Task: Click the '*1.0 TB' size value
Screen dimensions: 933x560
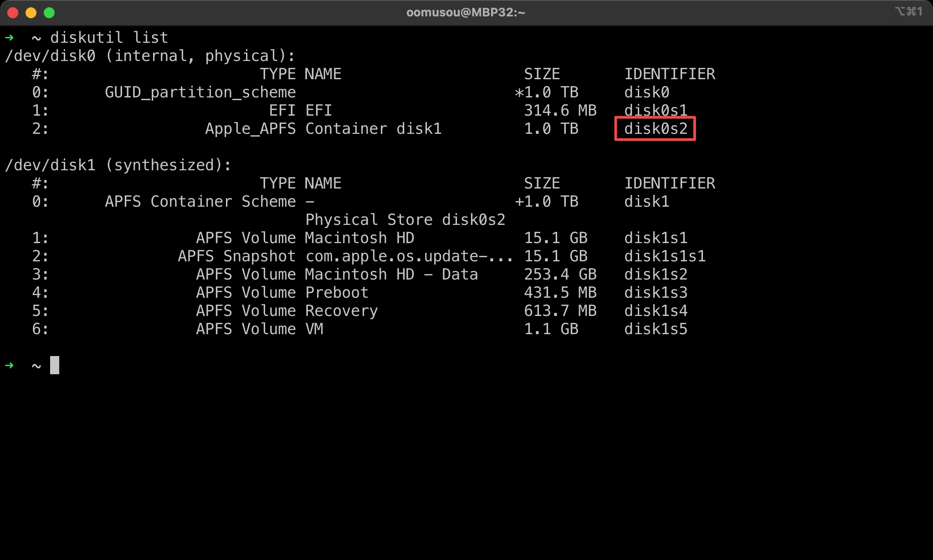Action: [x=547, y=92]
